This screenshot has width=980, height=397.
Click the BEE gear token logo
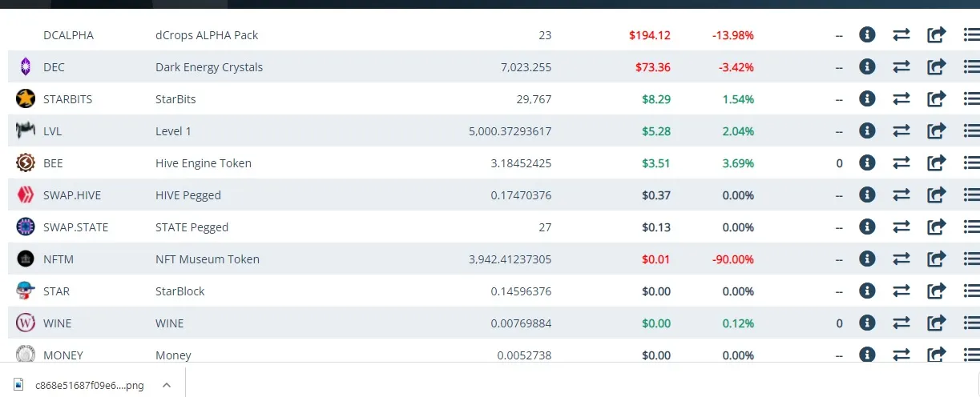coord(26,163)
